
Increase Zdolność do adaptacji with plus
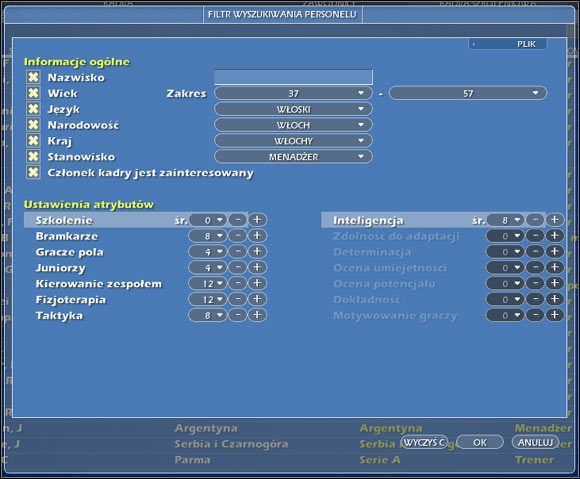[x=554, y=236]
